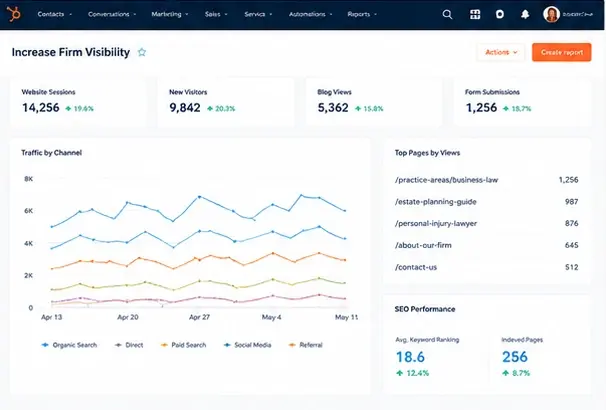Open the Service menu

click(258, 14)
